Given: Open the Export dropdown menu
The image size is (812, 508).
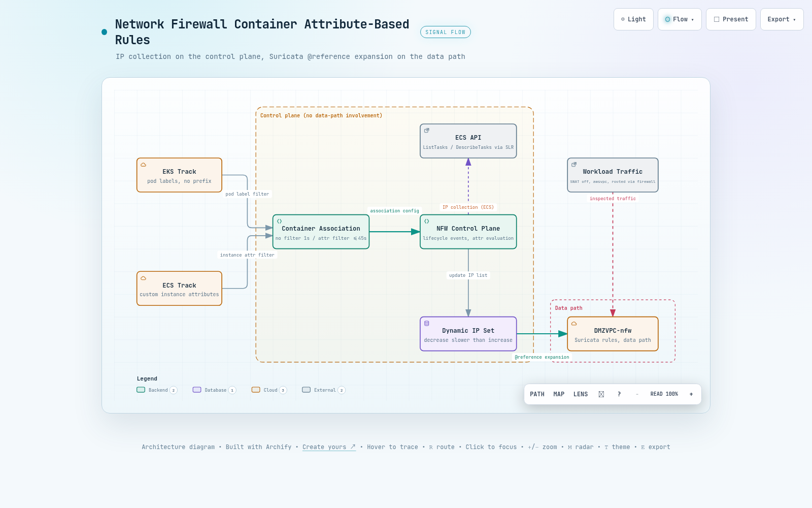Looking at the screenshot, I should (x=782, y=19).
